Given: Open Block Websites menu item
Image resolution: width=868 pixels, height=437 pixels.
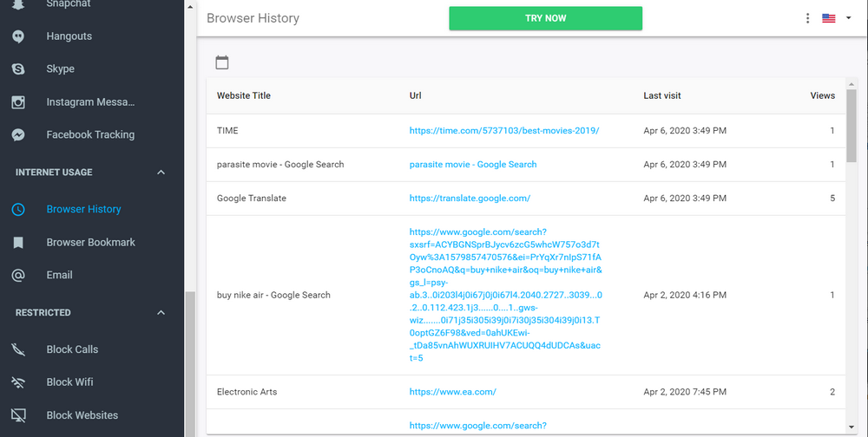Looking at the screenshot, I should (82, 415).
